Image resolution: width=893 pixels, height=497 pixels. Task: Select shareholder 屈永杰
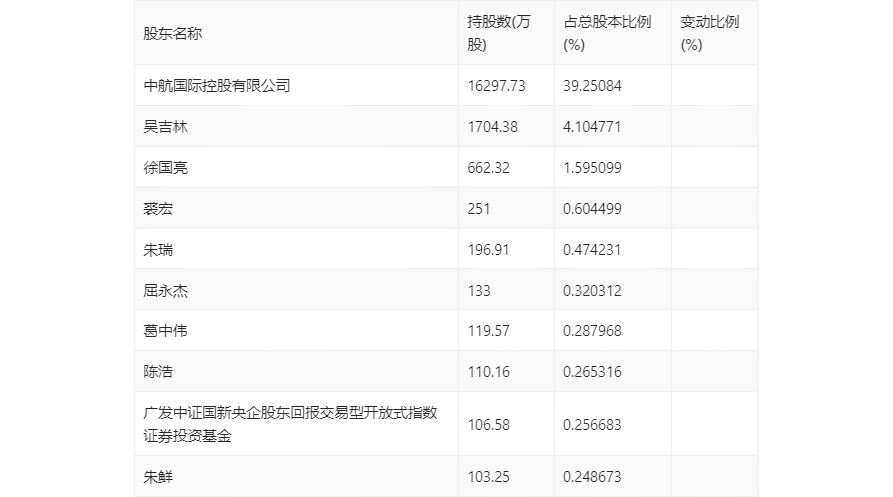tap(165, 291)
